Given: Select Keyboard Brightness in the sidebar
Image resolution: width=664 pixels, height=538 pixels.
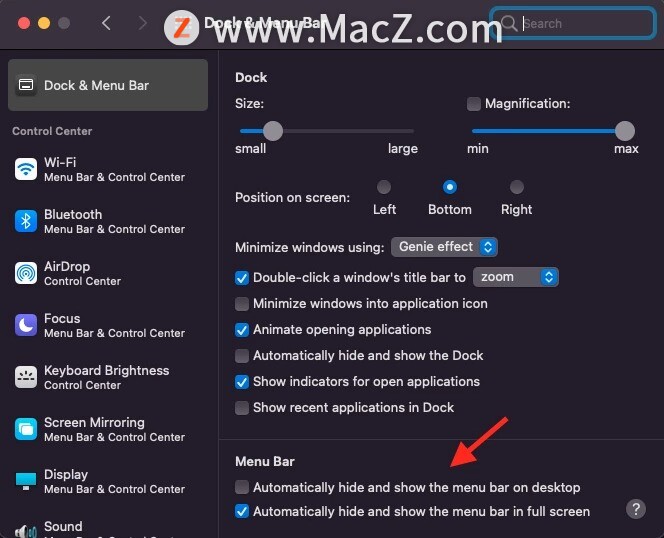Looking at the screenshot, I should tap(108, 377).
